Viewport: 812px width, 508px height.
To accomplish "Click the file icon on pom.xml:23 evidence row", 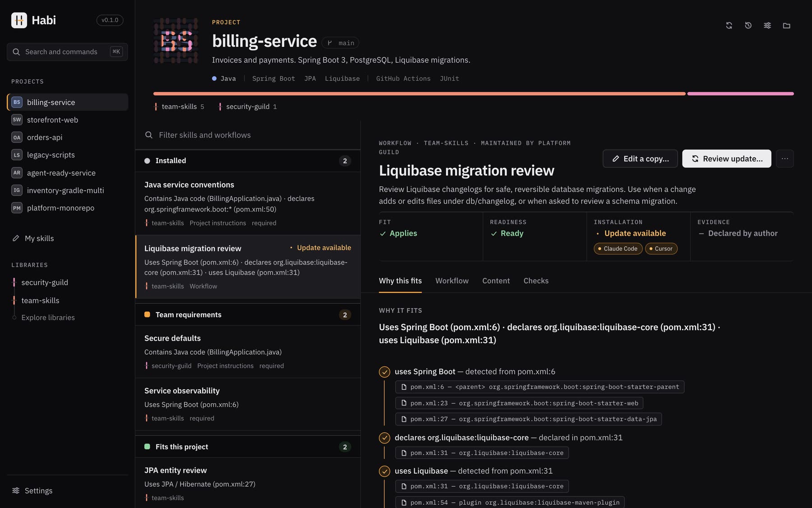I will point(404,403).
